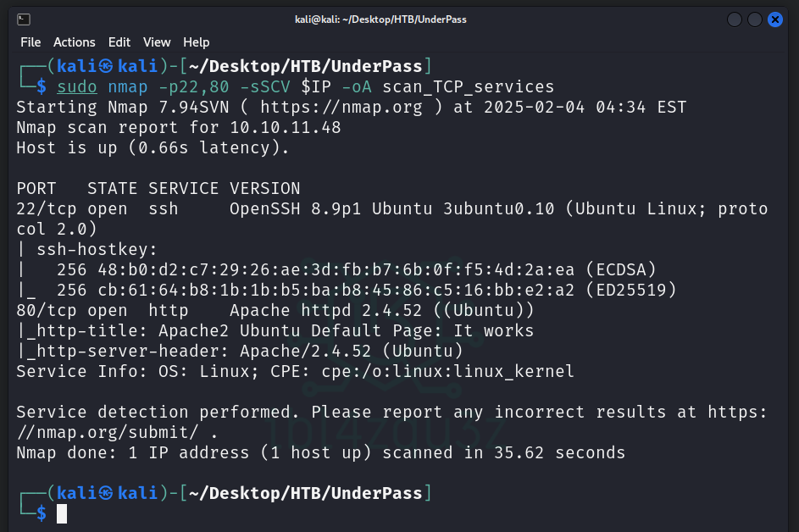
Task: Open the Actions menu
Action: point(75,42)
